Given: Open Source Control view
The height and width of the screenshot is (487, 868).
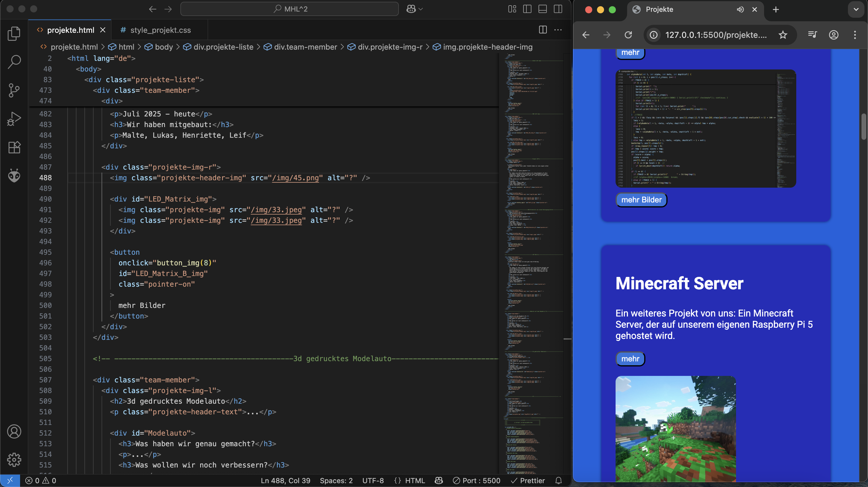Looking at the screenshot, I should [x=14, y=90].
